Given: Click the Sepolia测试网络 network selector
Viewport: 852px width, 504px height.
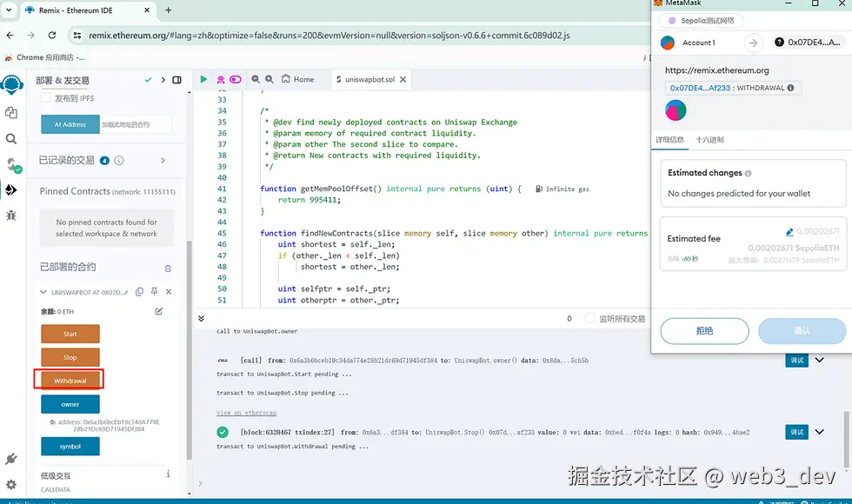Looking at the screenshot, I should [x=702, y=21].
